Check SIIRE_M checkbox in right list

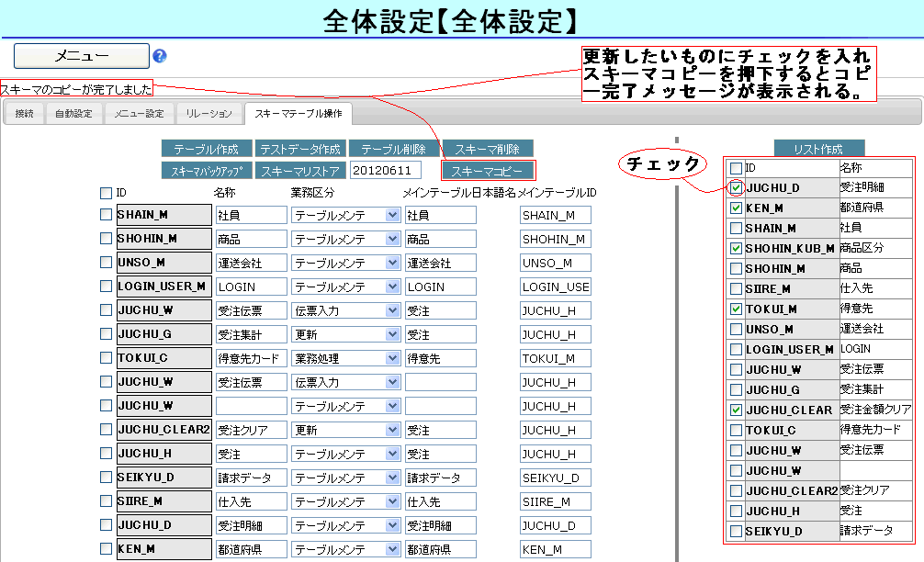[736, 289]
